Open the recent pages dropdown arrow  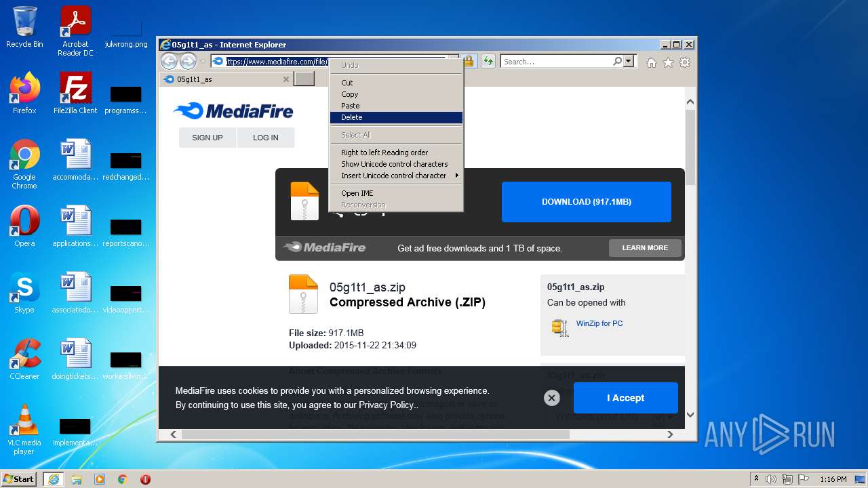pyautogui.click(x=202, y=62)
